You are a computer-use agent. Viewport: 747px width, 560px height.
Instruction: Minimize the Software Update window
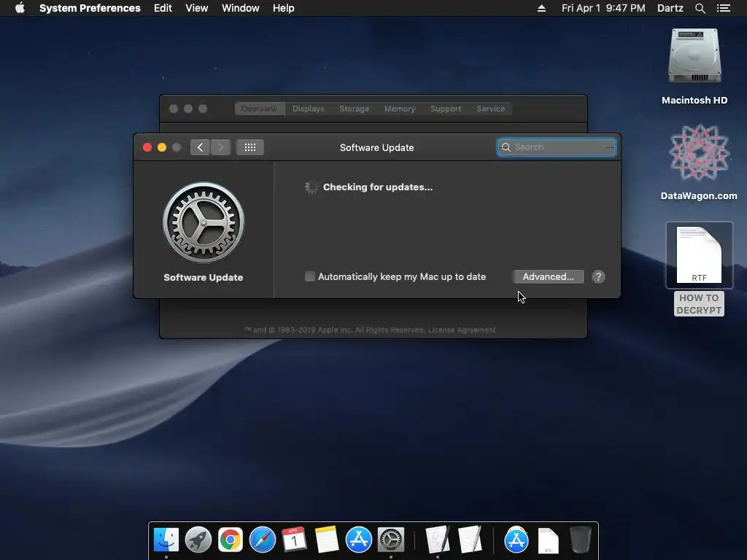click(x=162, y=147)
